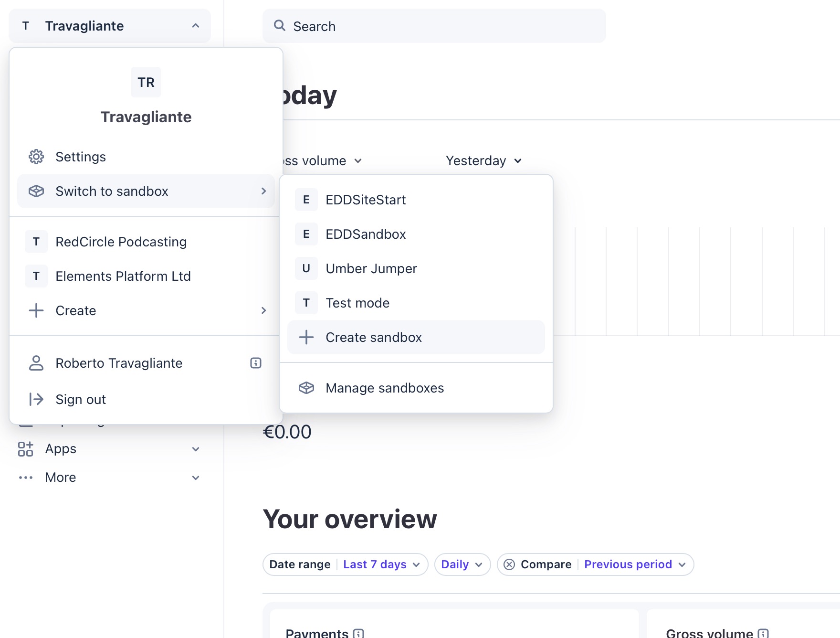Expand the Apps section in sidebar
Image resolution: width=840 pixels, height=638 pixels.
tap(195, 449)
